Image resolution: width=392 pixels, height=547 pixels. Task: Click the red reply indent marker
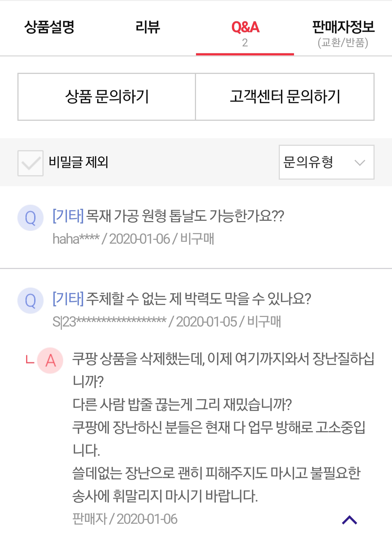tap(30, 359)
